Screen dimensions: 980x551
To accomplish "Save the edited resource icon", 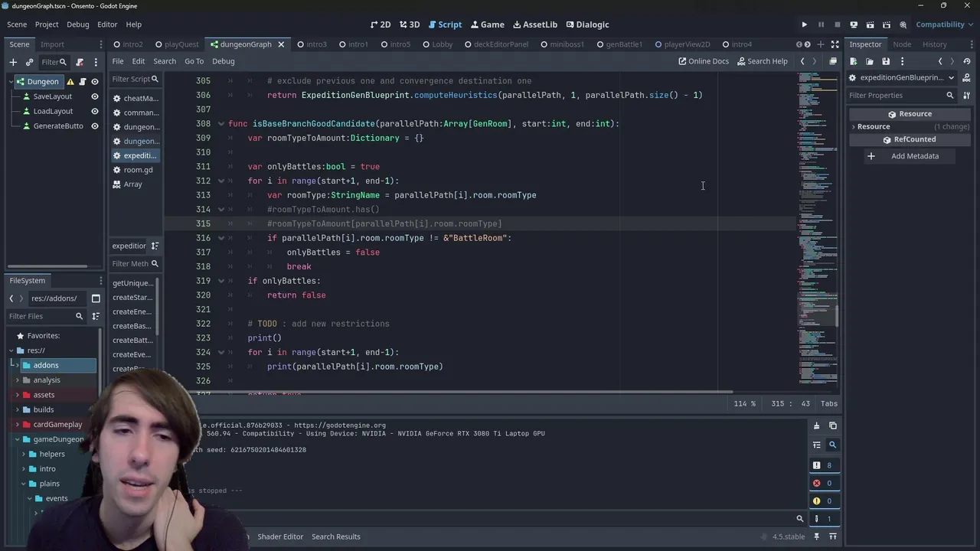I will (886, 61).
